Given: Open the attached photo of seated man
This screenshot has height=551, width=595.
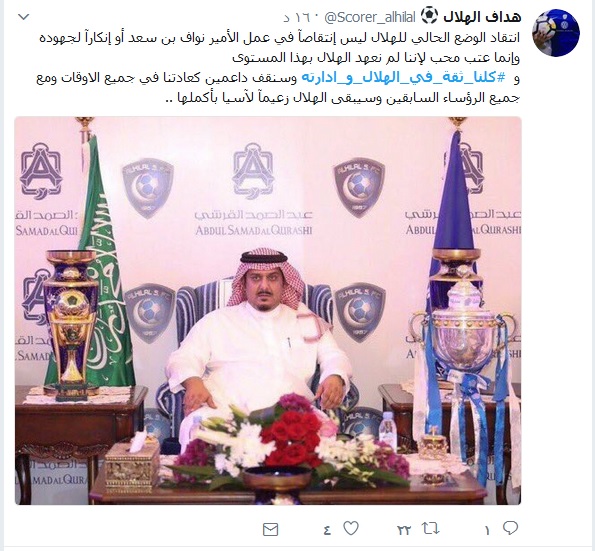Looking at the screenshot, I should [x=268, y=311].
